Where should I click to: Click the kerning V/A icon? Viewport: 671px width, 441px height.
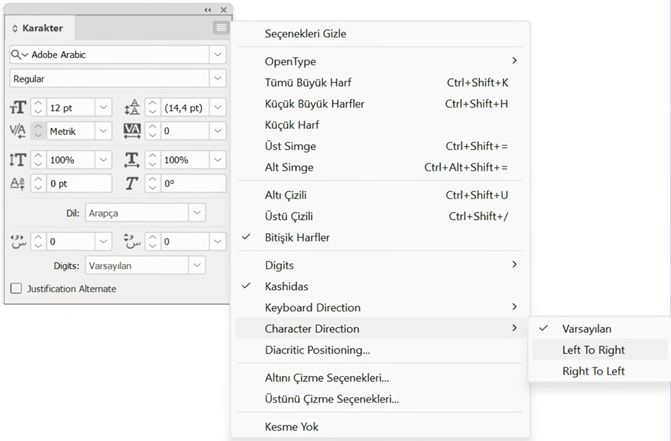18,131
